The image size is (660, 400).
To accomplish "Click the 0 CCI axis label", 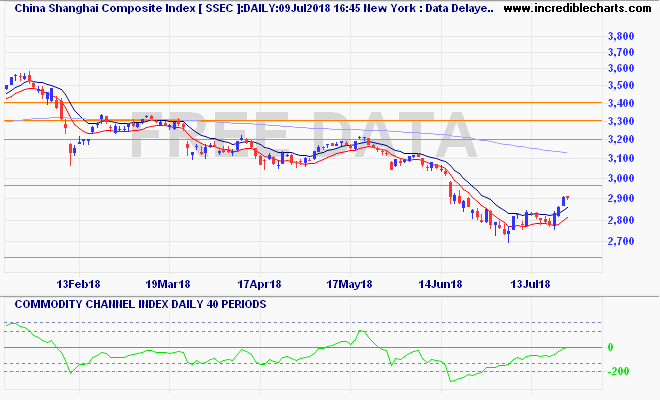I will coord(610,347).
